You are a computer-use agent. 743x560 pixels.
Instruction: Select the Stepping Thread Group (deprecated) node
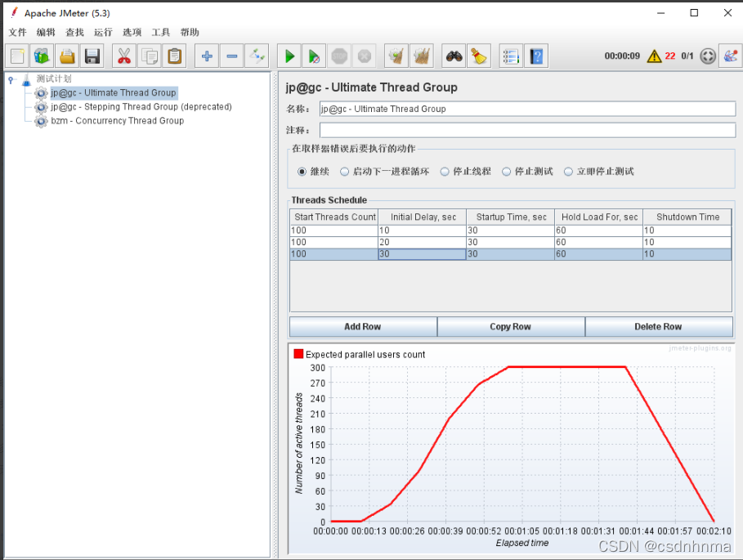pos(141,106)
